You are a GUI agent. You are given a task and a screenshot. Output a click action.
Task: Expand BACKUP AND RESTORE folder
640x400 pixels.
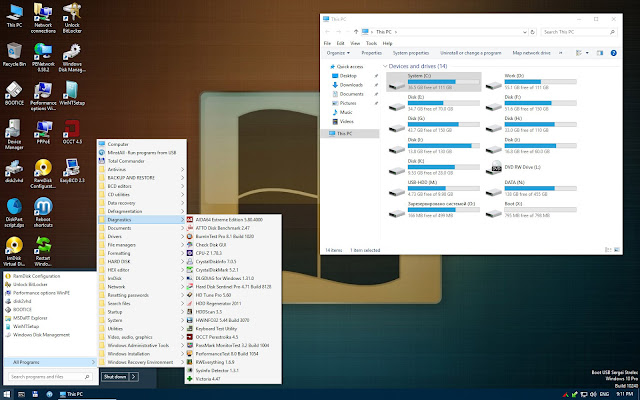pyautogui.click(x=142, y=178)
